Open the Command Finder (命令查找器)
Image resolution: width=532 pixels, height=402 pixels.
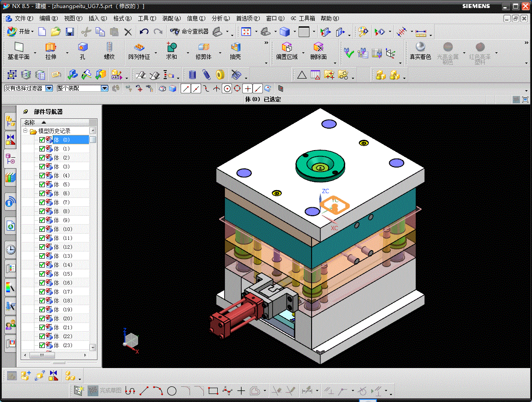click(189, 32)
